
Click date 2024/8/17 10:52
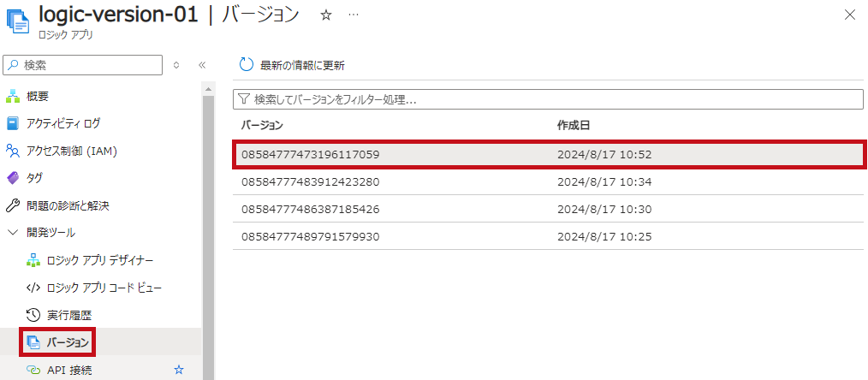pyautogui.click(x=604, y=155)
